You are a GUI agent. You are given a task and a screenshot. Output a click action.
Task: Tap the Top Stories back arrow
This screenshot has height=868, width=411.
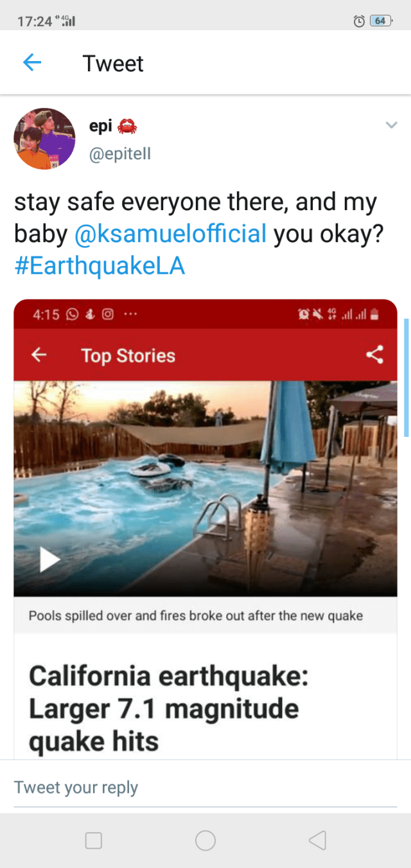[39, 355]
